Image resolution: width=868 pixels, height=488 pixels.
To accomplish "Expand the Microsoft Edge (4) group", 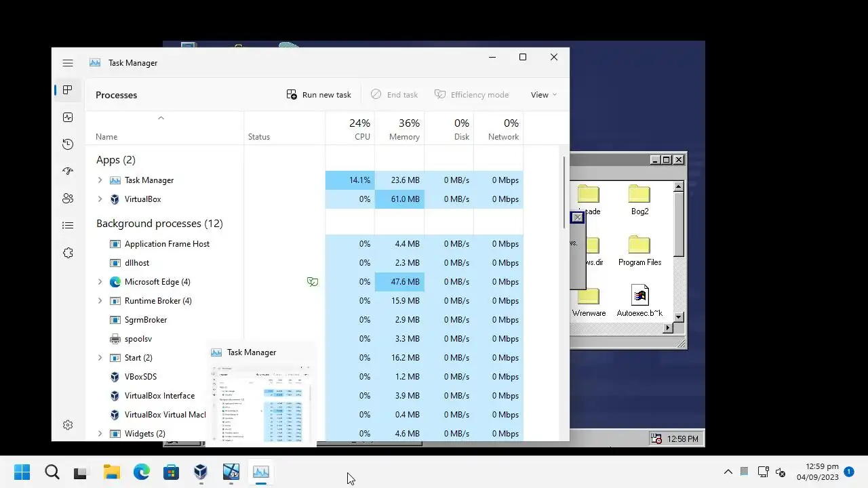I will tap(100, 282).
